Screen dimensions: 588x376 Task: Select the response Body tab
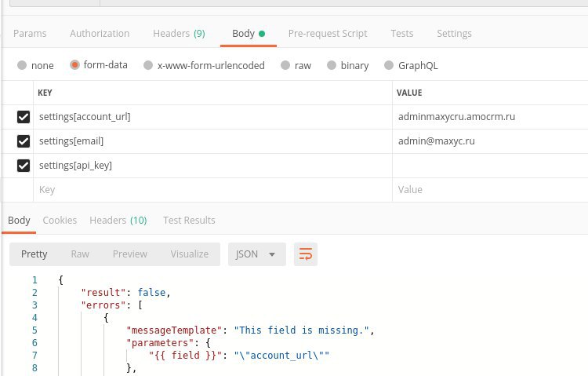point(19,220)
